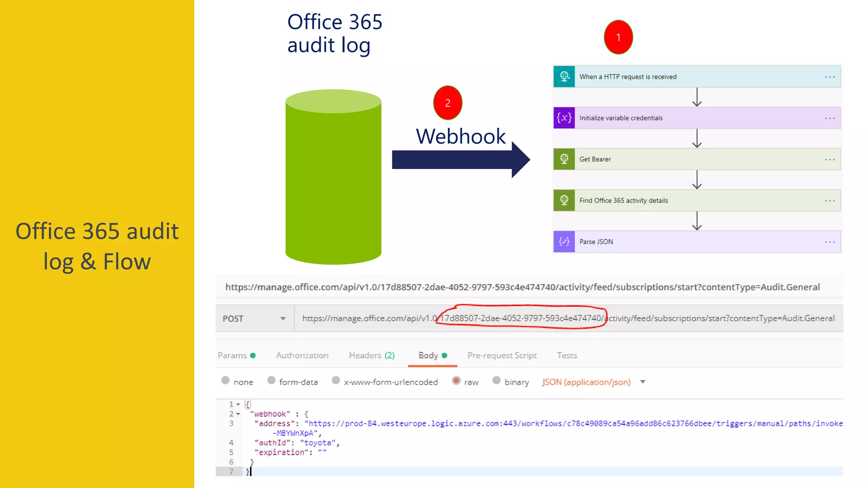Collapse the code fold arrow on line 1

[238, 405]
